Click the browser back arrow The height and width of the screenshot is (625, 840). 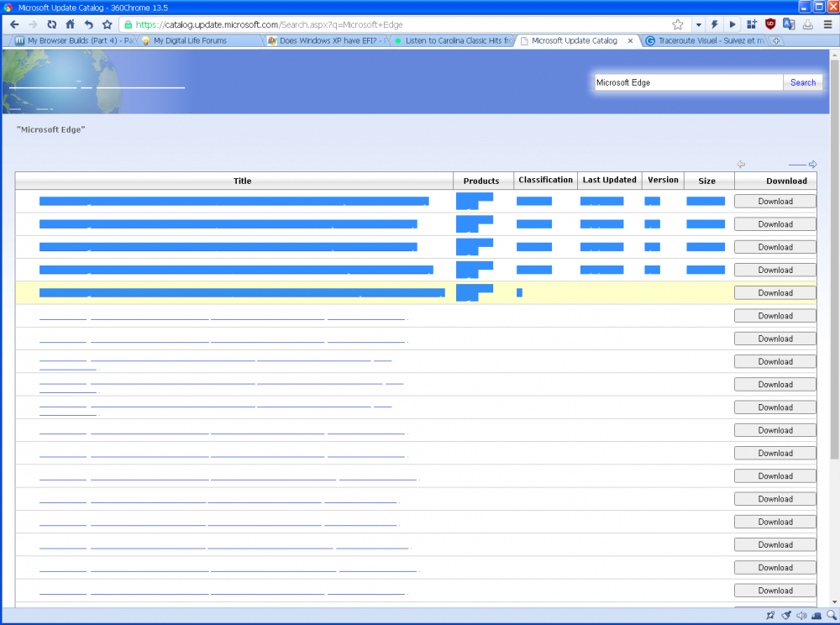(x=14, y=24)
